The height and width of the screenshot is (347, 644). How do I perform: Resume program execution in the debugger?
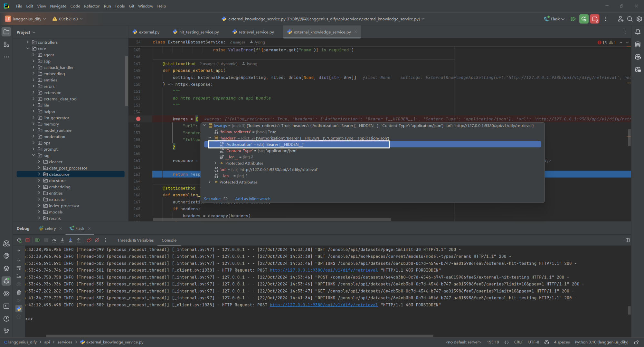click(x=37, y=240)
